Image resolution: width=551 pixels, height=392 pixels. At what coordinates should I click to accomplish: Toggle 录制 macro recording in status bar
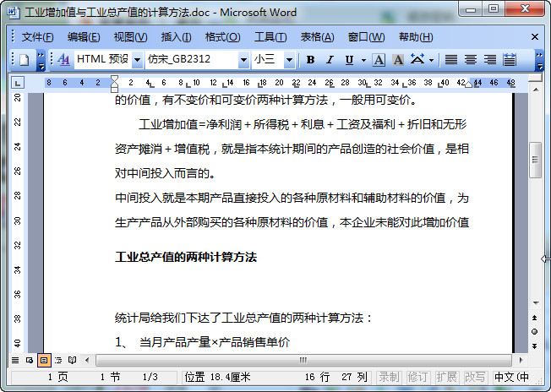pyautogui.click(x=389, y=377)
